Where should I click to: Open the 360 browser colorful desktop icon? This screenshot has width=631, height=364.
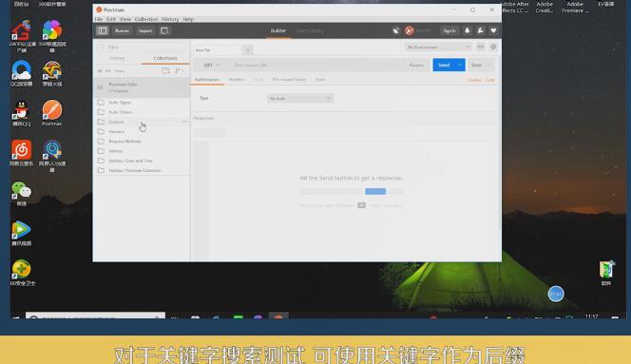coord(52,35)
